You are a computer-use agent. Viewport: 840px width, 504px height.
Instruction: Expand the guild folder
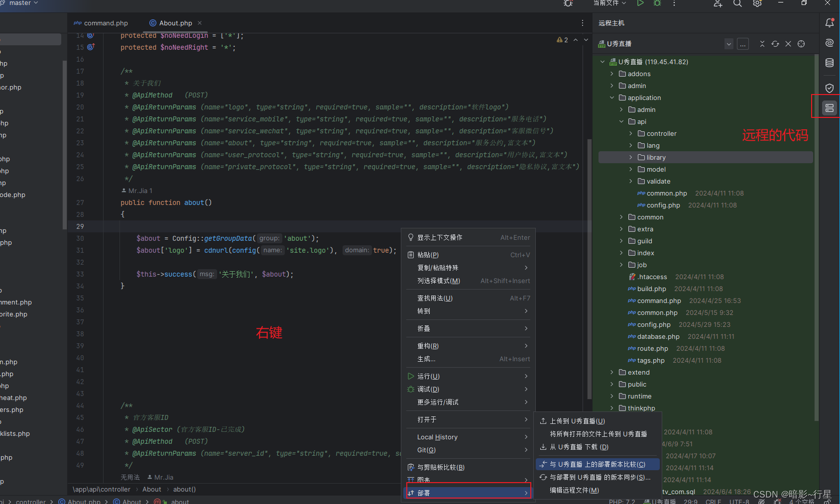[x=621, y=241]
